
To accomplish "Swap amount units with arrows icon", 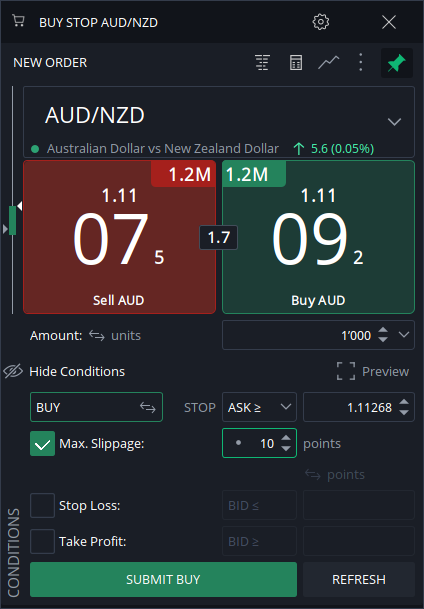I will coord(97,335).
